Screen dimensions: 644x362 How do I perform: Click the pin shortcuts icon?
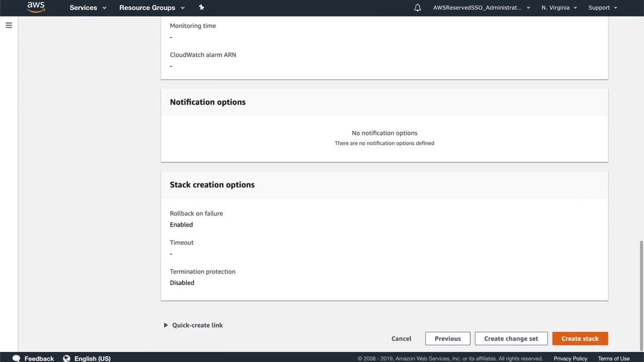(201, 8)
